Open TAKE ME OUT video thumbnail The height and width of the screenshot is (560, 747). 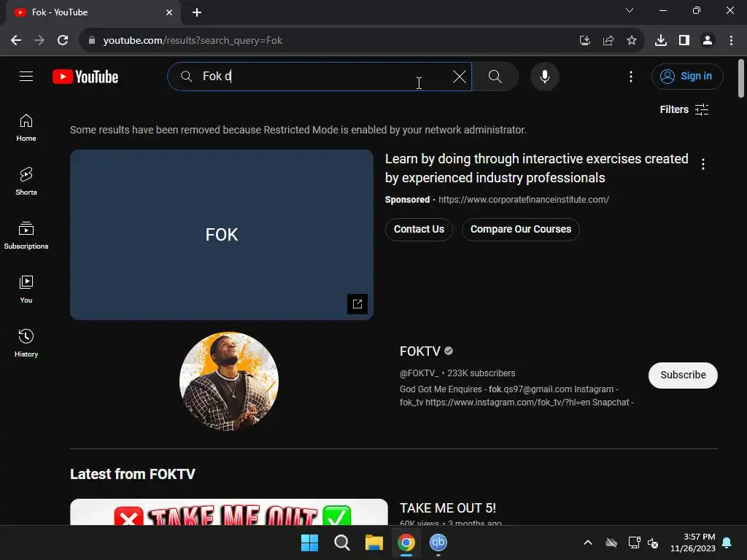coord(228,513)
